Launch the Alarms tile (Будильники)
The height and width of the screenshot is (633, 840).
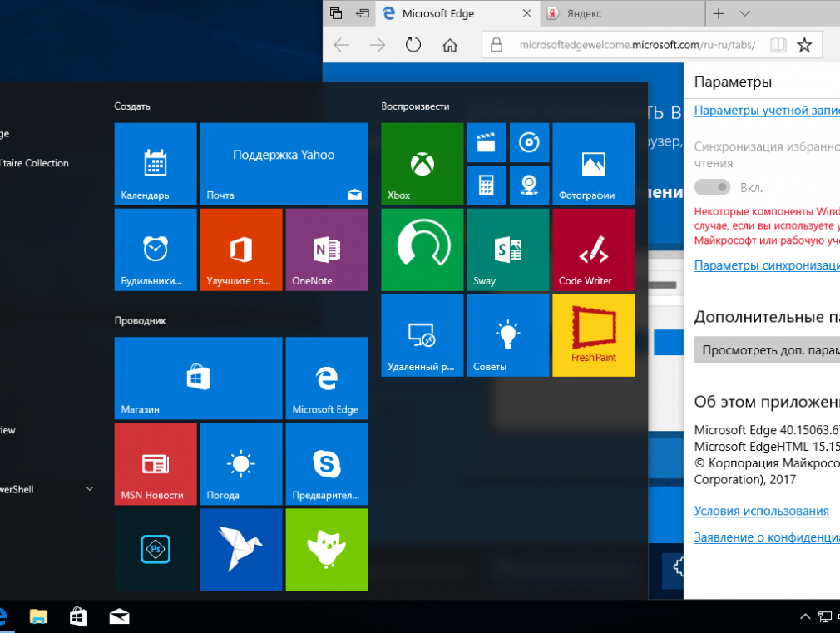[x=156, y=250]
